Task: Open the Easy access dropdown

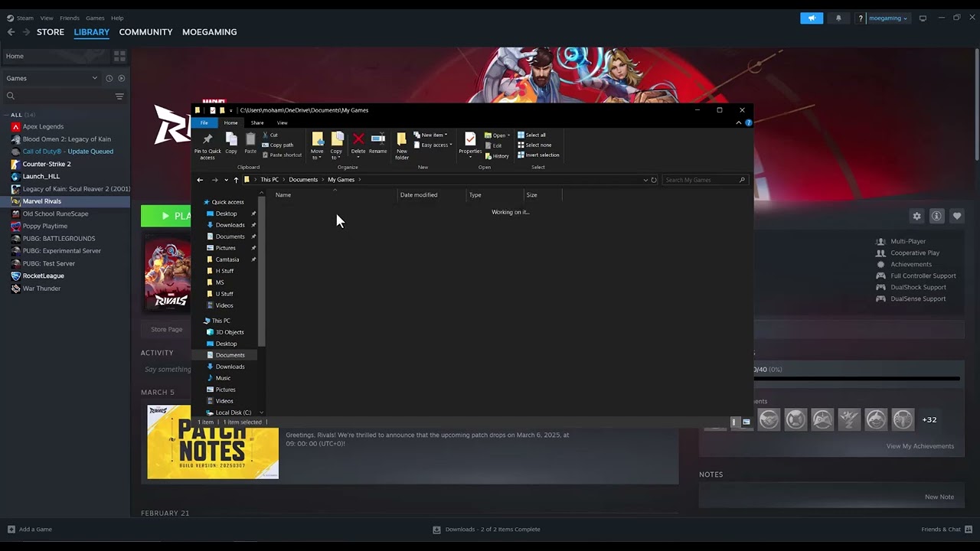Action: [433, 145]
